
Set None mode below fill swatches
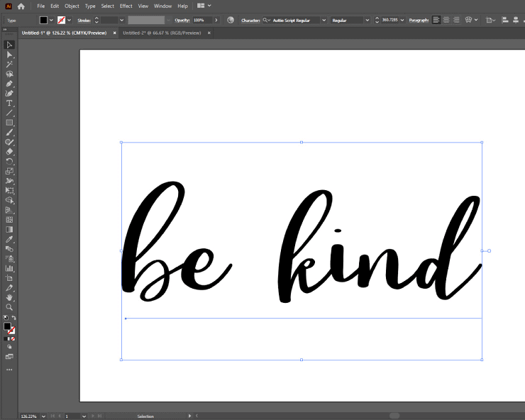click(x=13, y=339)
